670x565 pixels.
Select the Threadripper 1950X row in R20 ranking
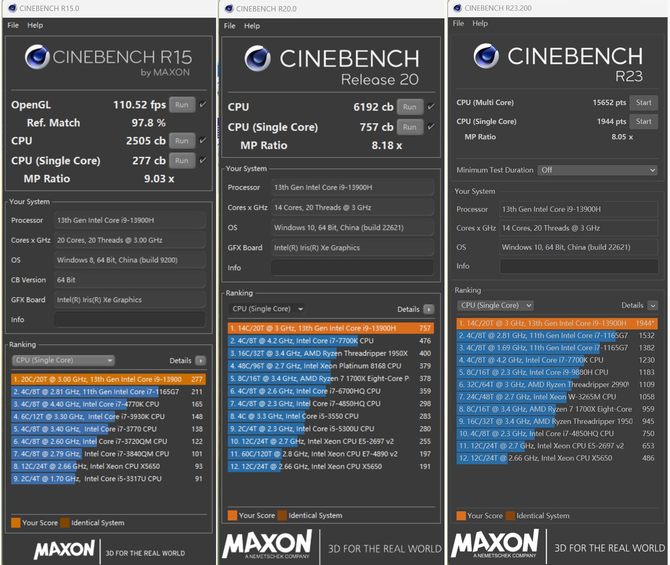(331, 353)
